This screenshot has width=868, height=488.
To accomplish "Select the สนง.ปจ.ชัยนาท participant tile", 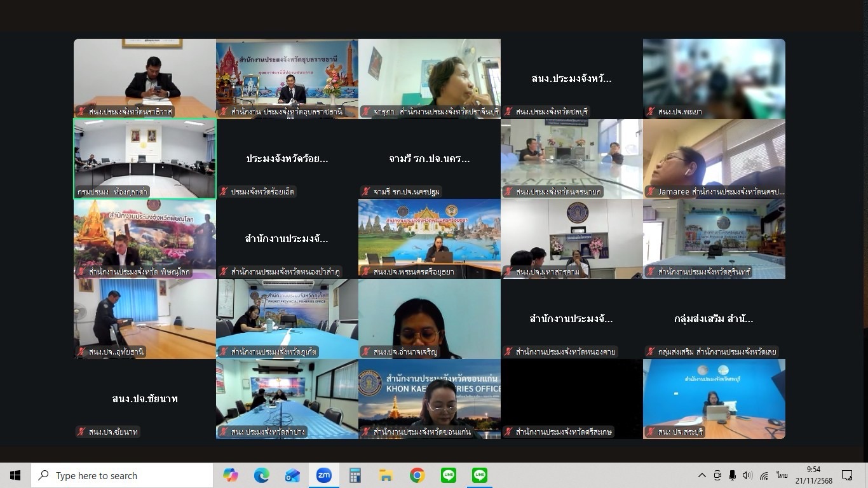I will pos(145,398).
